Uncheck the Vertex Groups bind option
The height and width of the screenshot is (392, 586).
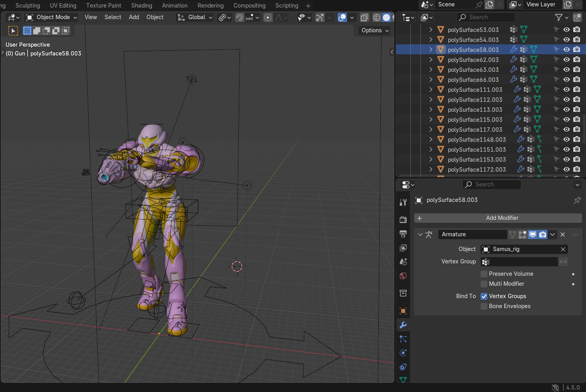tap(484, 296)
